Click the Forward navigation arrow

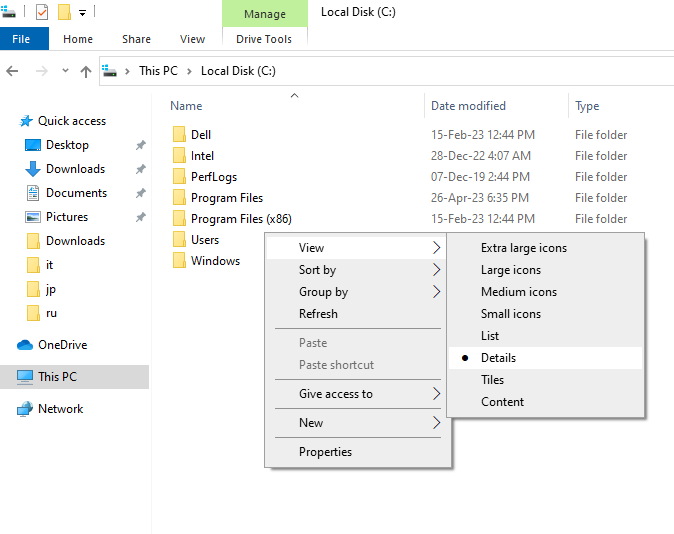point(42,71)
